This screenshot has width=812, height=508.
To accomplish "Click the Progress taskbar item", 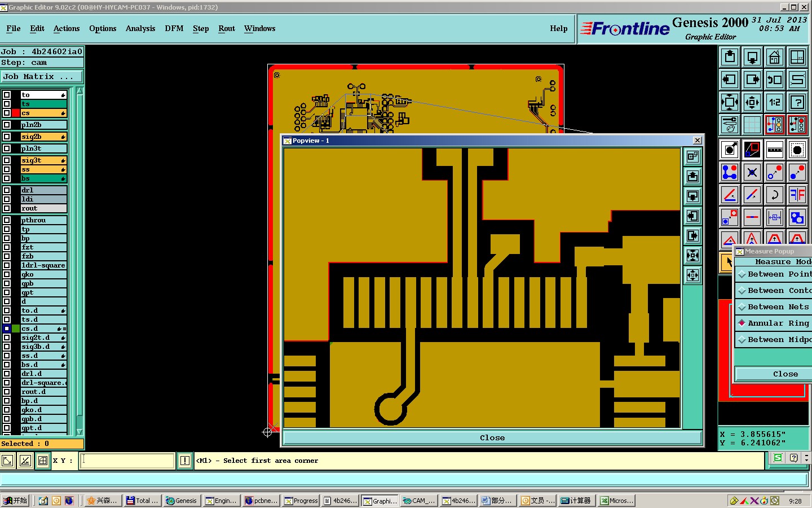I will [301, 501].
